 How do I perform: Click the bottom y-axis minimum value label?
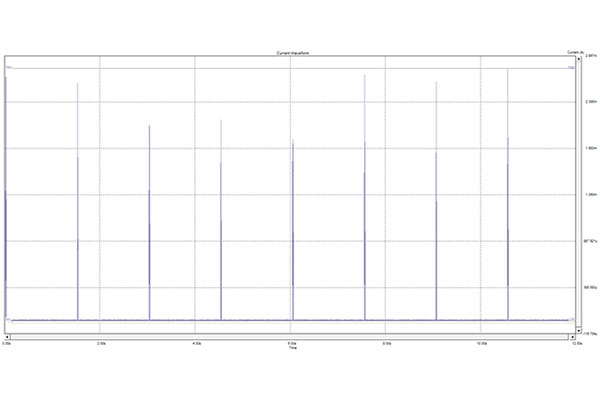(x=590, y=333)
